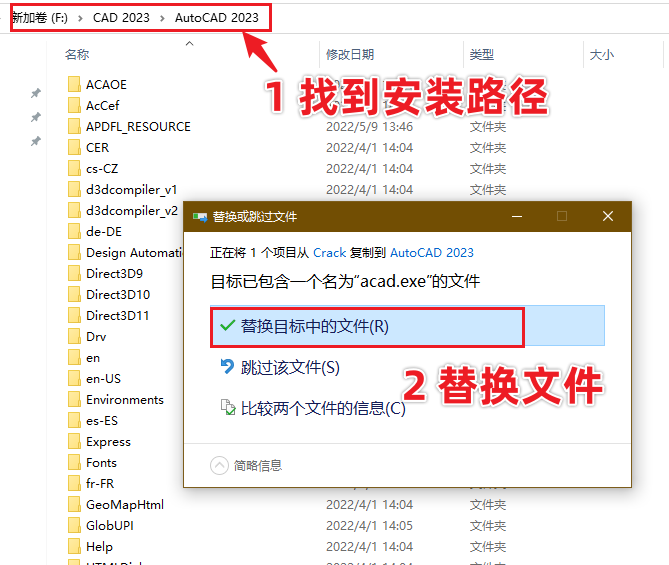Click the blue skip arrow icon
This screenshot has height=565, width=669.
point(227,367)
